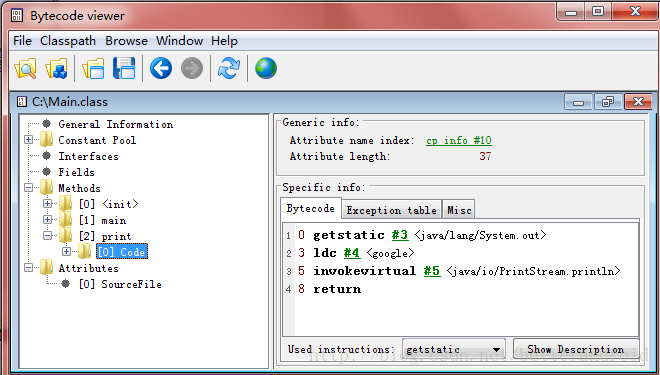
Task: Select the [2] print method item
Action: 105,236
